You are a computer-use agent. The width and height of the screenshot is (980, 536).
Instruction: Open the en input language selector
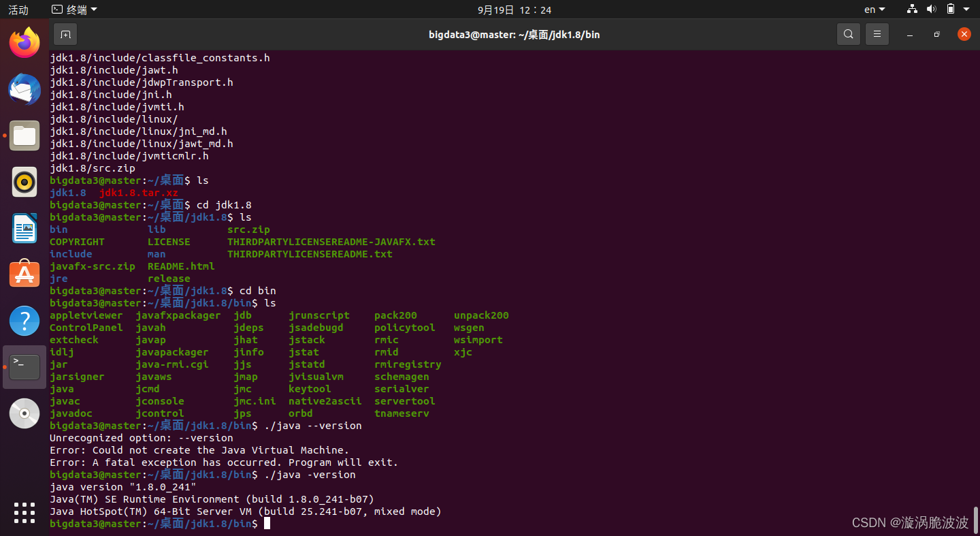coord(875,10)
